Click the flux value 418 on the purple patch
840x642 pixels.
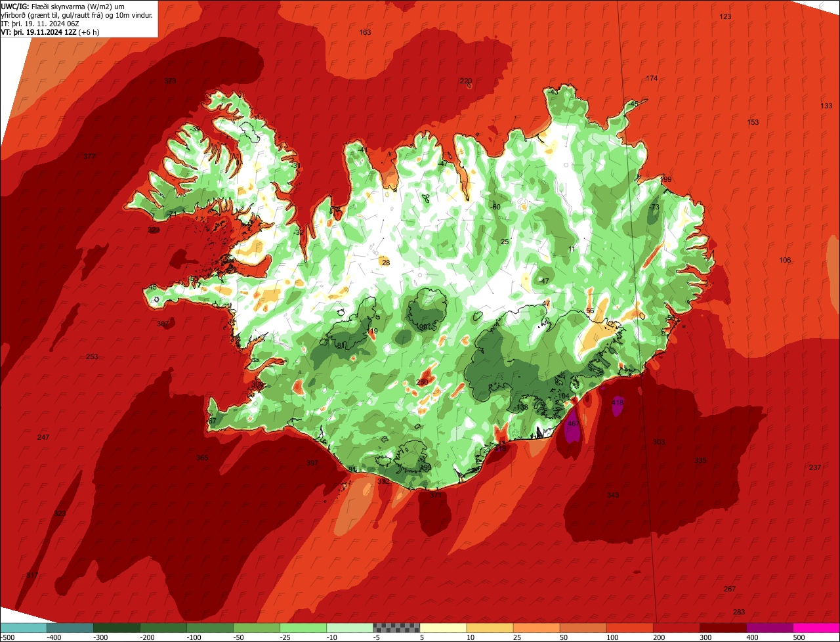click(x=618, y=402)
